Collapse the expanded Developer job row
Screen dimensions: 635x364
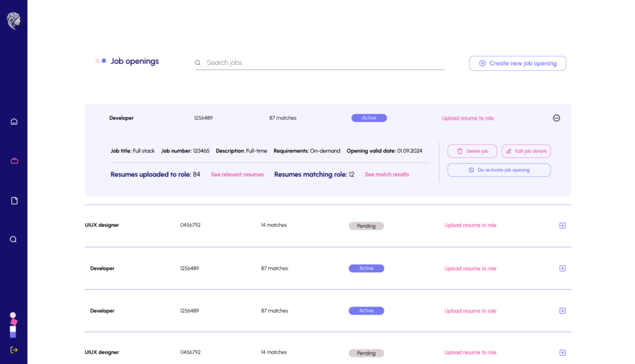556,118
